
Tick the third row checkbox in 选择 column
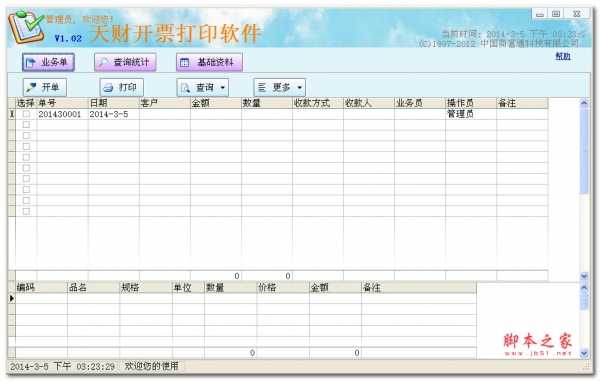click(26, 135)
